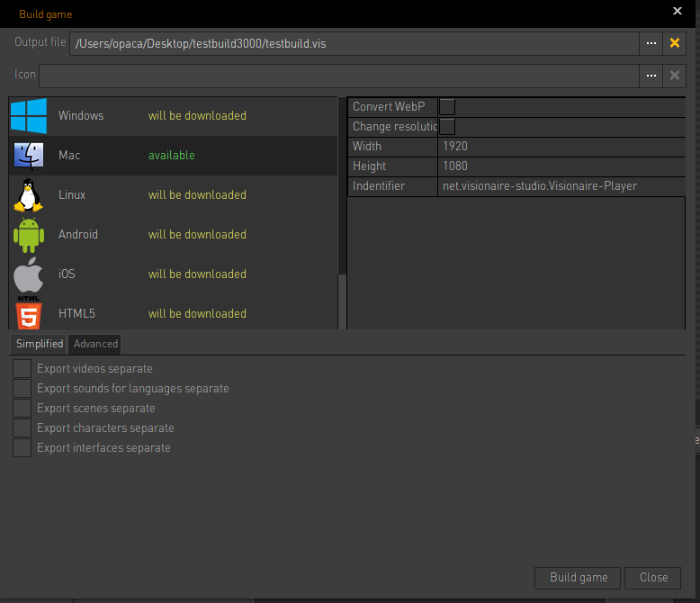This screenshot has width=700, height=603.
Task: Click iOS status 'will be downloaded'
Action: tap(197, 274)
